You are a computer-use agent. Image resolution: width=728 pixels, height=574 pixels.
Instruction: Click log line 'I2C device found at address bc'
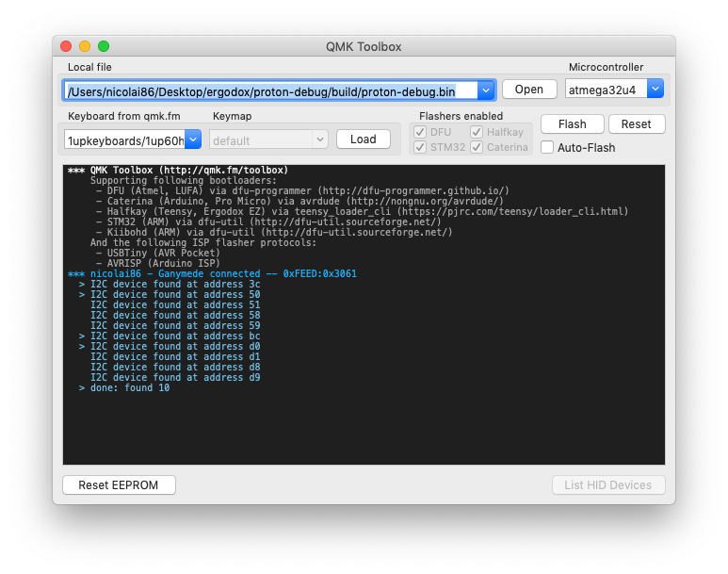pos(175,336)
